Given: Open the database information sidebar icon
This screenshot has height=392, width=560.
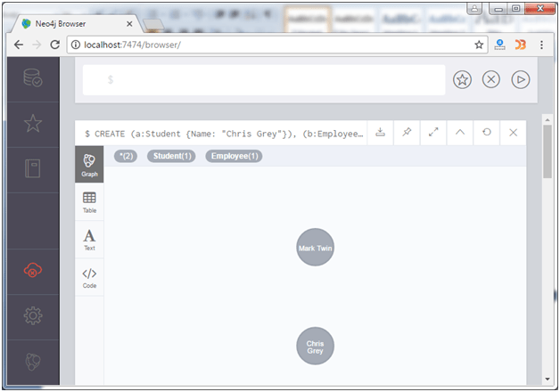Looking at the screenshot, I should 33,78.
